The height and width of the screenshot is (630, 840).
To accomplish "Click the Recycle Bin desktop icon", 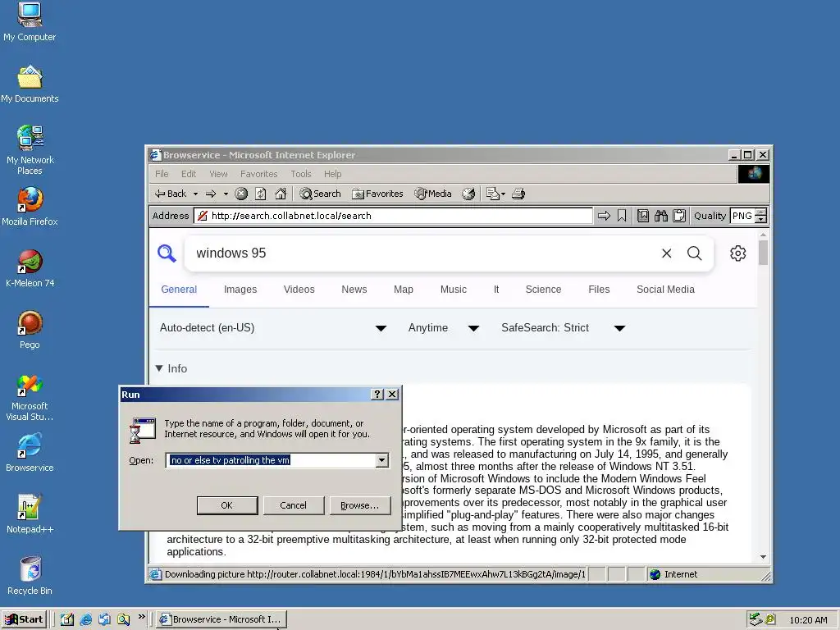I will [30, 577].
